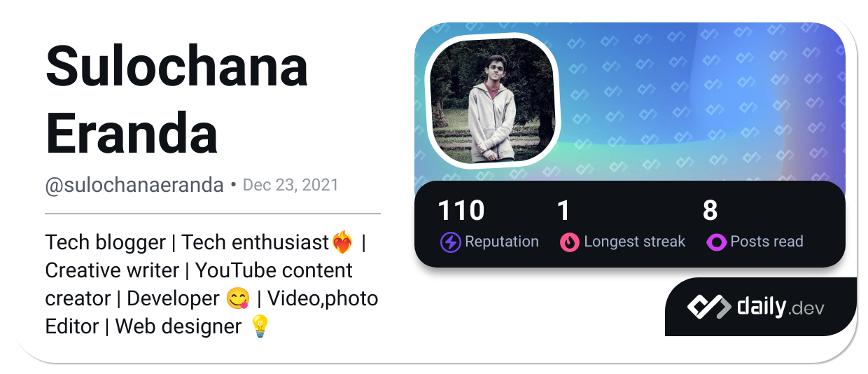
Task: Click the flaming heart emoji in bio
Action: [342, 243]
